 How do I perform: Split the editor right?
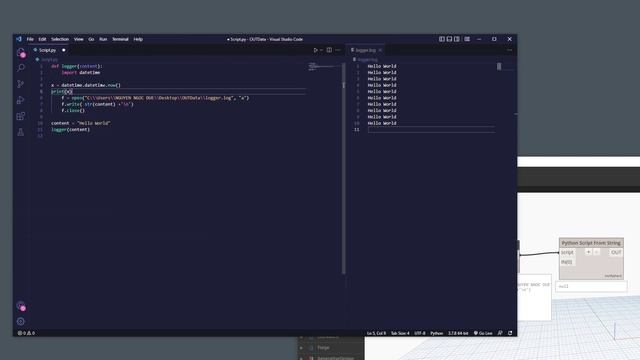[329, 50]
